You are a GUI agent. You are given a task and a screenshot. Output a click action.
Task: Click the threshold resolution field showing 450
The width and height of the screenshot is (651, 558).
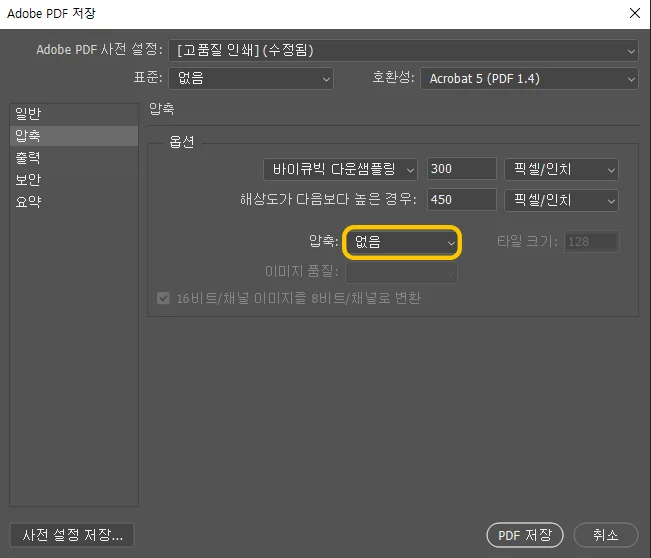coord(462,200)
